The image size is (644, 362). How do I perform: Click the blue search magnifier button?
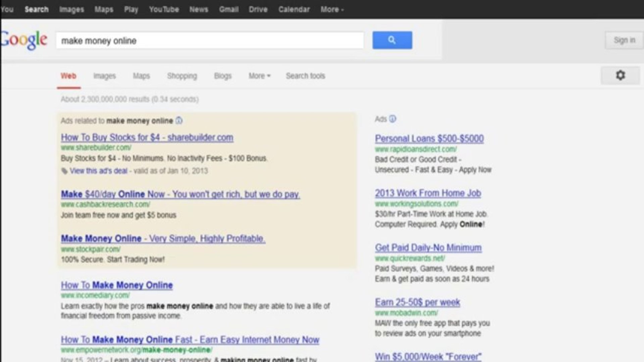click(x=392, y=40)
